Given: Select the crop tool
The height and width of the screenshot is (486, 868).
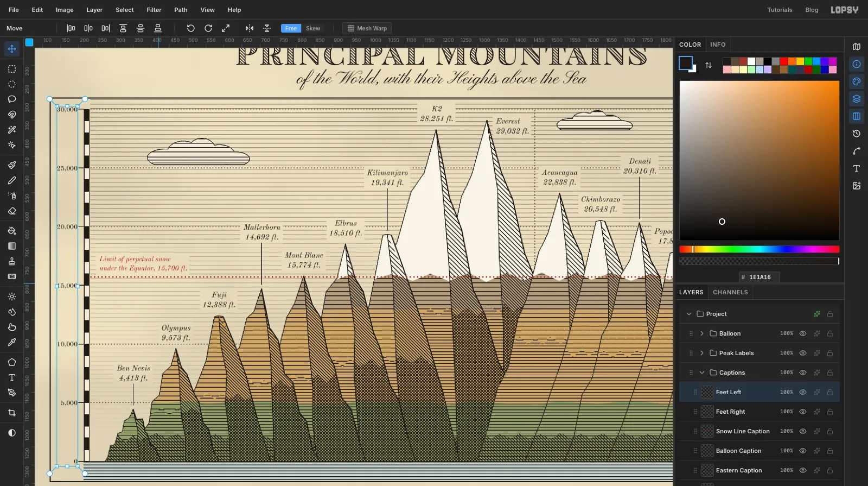Looking at the screenshot, I should pyautogui.click(x=12, y=413).
